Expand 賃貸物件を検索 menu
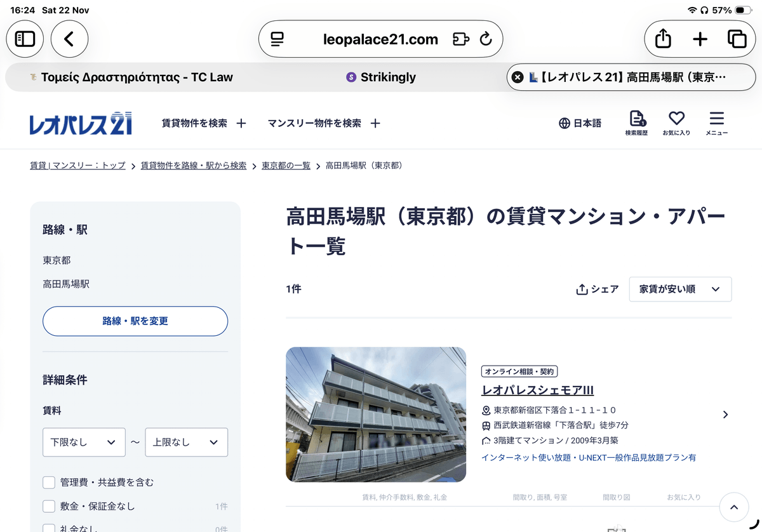Viewport: 762px width, 532px height. coord(203,123)
